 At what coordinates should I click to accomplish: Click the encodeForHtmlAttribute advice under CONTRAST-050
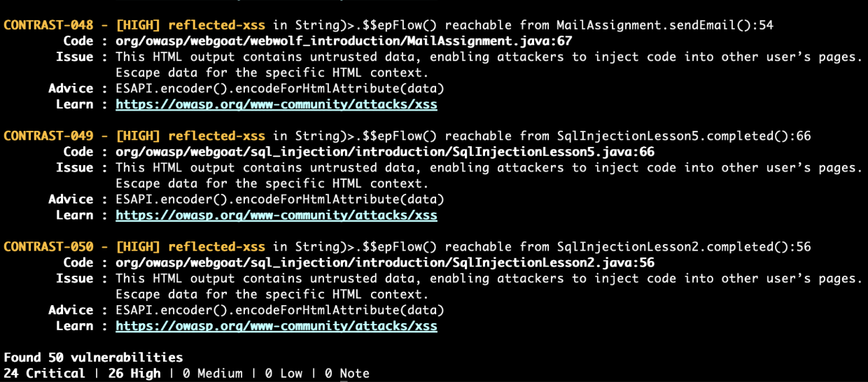[279, 310]
